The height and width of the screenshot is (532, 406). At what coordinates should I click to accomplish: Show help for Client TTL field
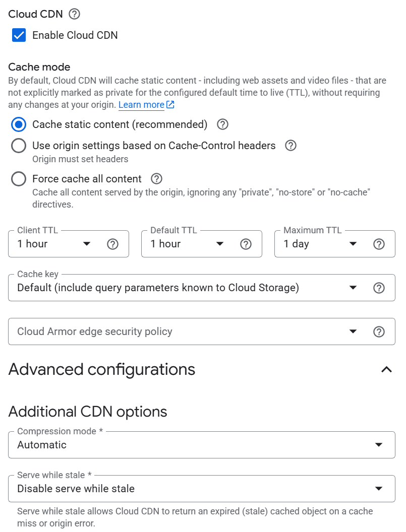pyautogui.click(x=112, y=244)
